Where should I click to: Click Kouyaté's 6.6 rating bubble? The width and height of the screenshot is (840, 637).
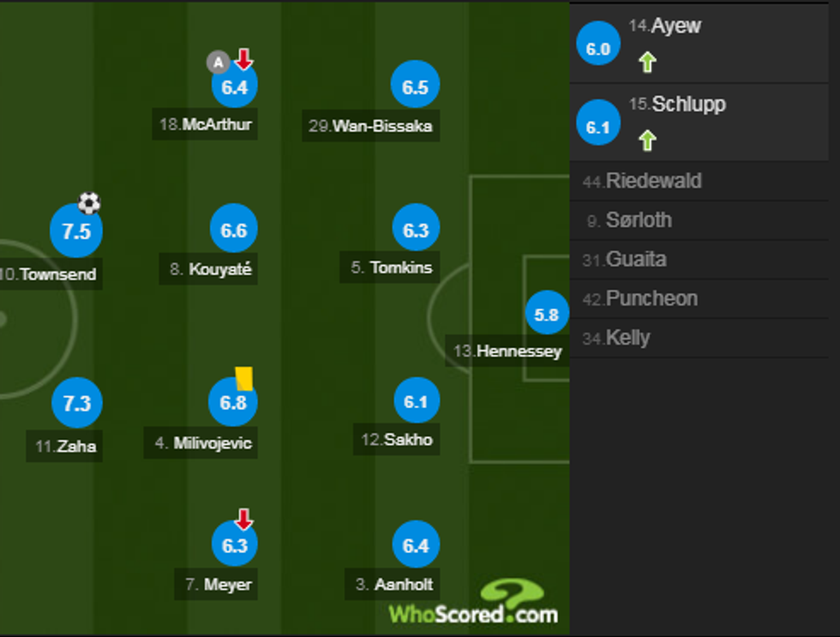(232, 229)
